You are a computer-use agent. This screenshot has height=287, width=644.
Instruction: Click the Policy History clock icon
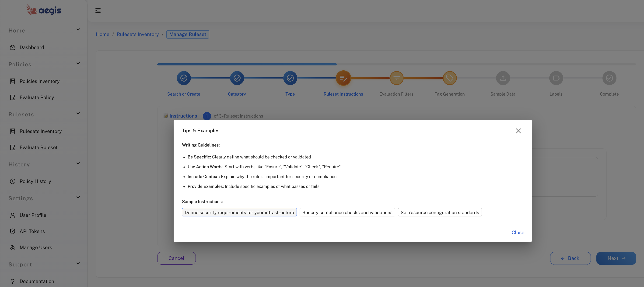13,181
